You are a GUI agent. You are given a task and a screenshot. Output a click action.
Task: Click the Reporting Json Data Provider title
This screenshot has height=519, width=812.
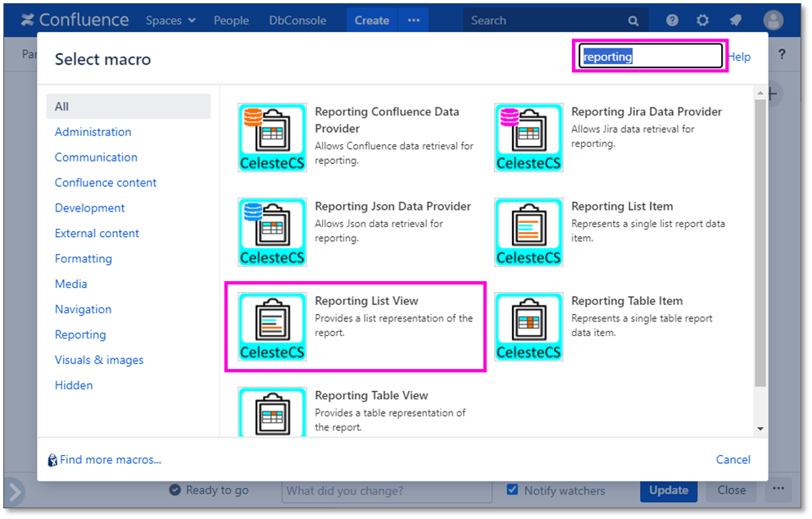coord(393,207)
